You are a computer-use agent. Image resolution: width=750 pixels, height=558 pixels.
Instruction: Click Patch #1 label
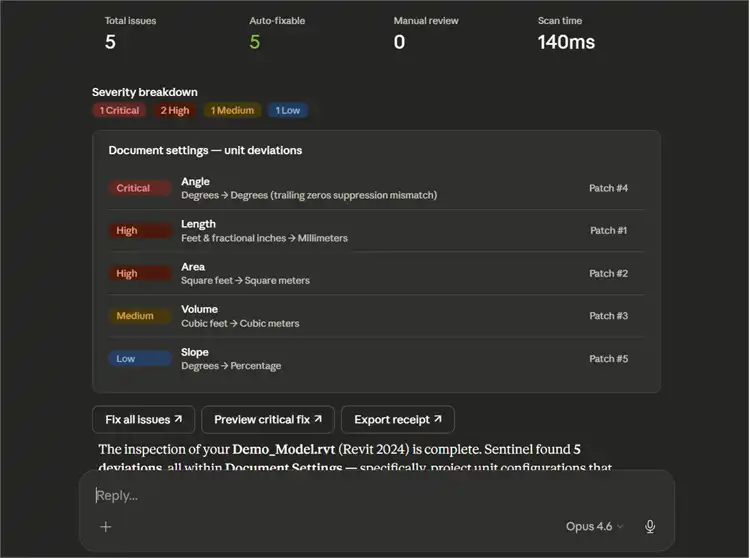click(x=608, y=230)
